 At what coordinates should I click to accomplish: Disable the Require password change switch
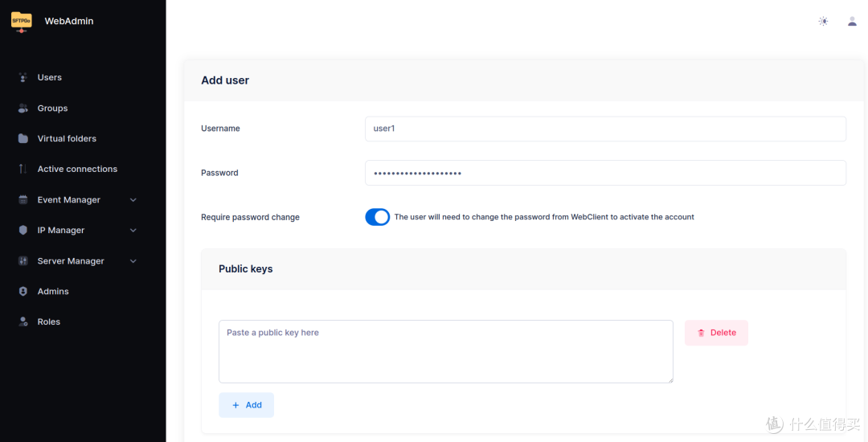(378, 217)
